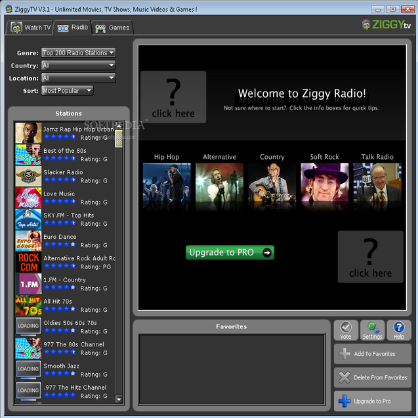Open Help via the question mark icon
This screenshot has height=418, width=418.
tap(399, 330)
